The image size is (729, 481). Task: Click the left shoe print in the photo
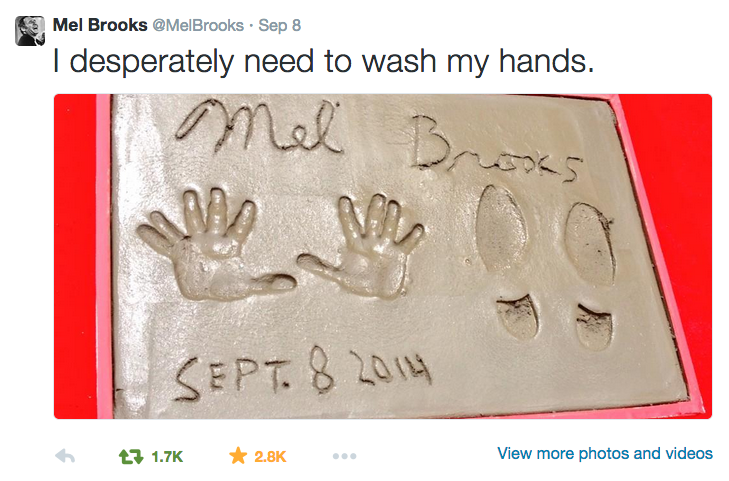[x=508, y=262]
